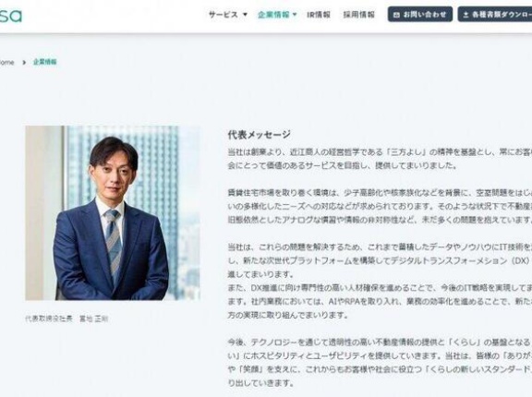Expand the サービス dropdown arrow
Image resolution: width=532 pixels, height=397 pixels.
coord(245,15)
